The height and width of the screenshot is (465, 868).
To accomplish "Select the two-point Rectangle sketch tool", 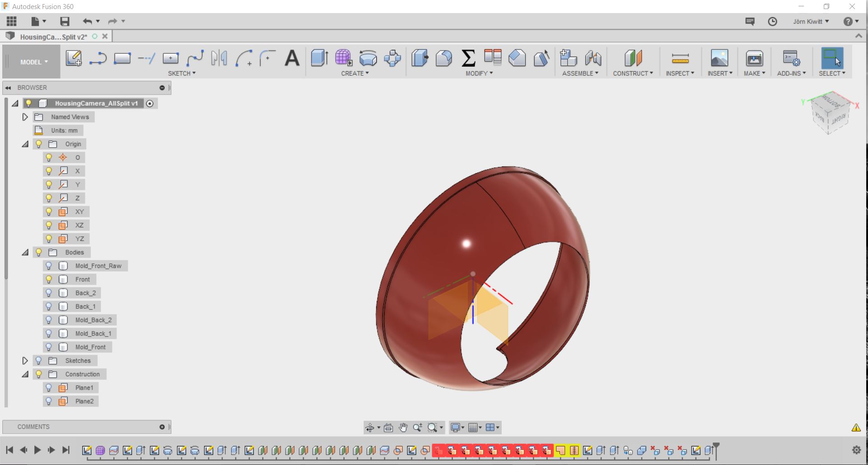I will pos(122,58).
